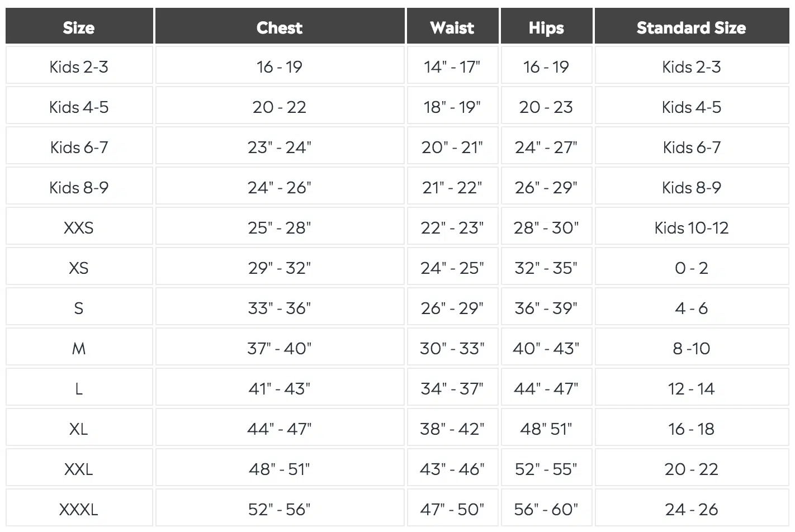The height and width of the screenshot is (532, 795).
Task: Click the Chest column header
Action: (280, 26)
